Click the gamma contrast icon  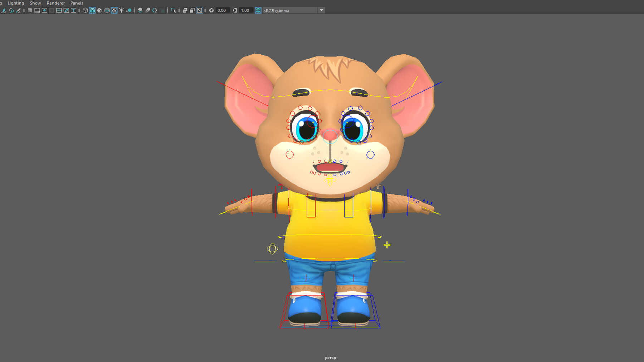click(235, 10)
